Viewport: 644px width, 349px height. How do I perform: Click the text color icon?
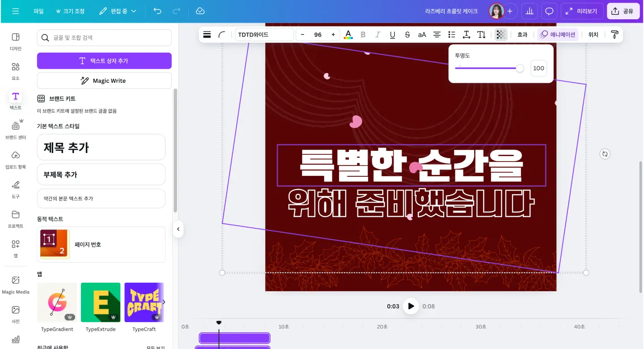coord(348,35)
